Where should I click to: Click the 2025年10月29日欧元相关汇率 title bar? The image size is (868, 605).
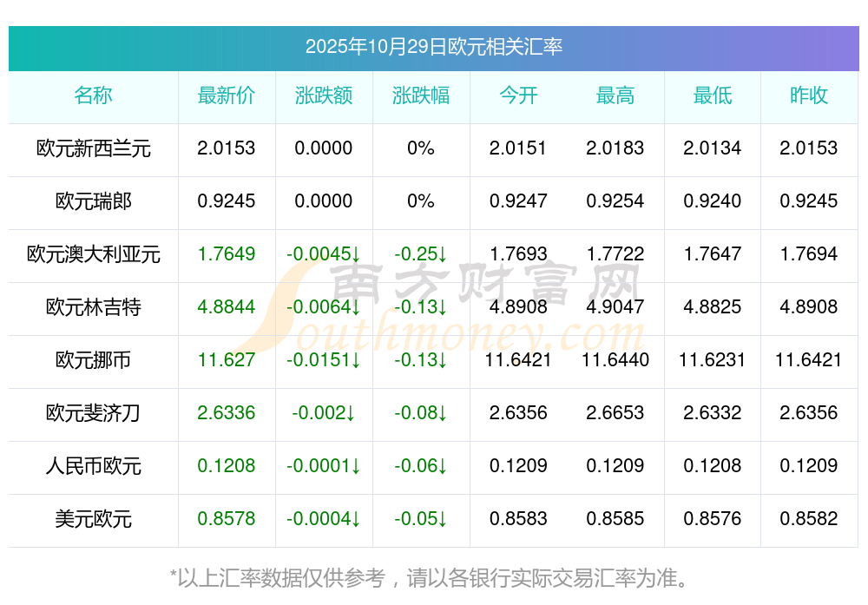pyautogui.click(x=433, y=47)
